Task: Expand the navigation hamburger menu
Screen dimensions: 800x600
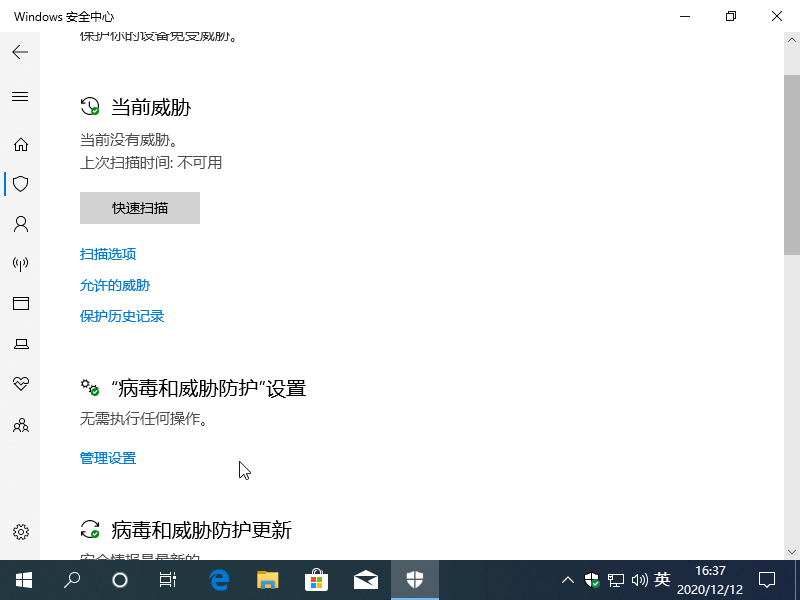Action: point(20,96)
